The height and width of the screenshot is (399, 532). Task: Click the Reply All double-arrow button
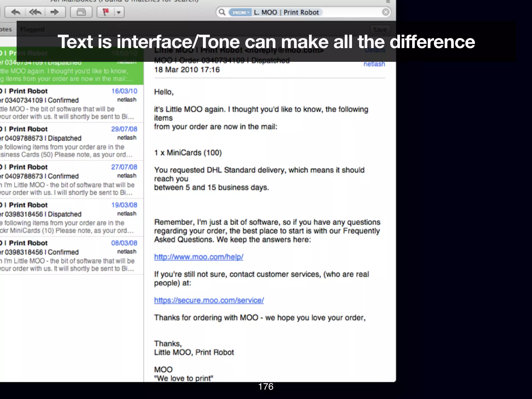coord(35,12)
